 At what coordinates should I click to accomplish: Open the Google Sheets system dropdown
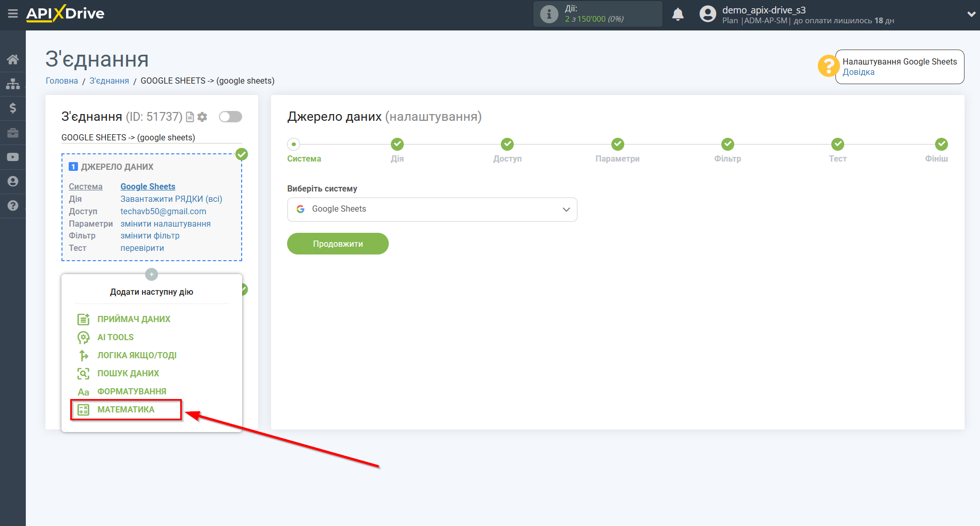pyautogui.click(x=432, y=210)
